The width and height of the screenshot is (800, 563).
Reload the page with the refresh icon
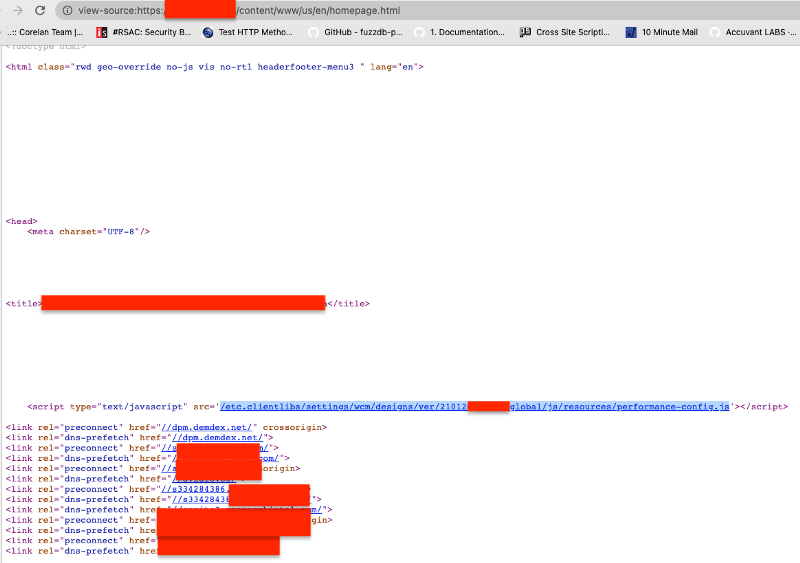click(40, 10)
